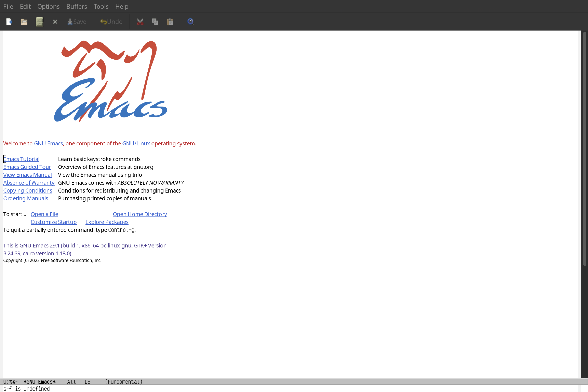Open a file using the folder icon
The height and width of the screenshot is (392, 588).
click(24, 21)
